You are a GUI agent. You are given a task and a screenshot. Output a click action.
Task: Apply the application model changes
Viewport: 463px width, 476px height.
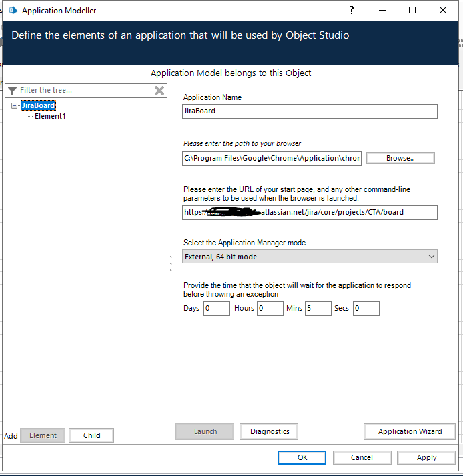(x=426, y=457)
